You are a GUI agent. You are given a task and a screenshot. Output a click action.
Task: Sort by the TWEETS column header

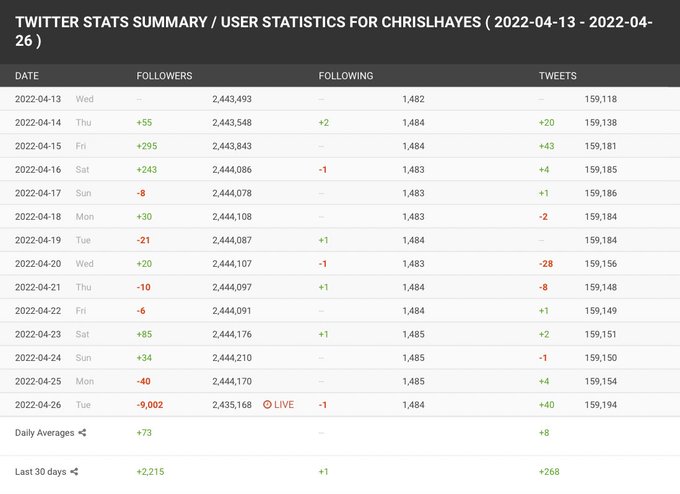pyautogui.click(x=557, y=76)
